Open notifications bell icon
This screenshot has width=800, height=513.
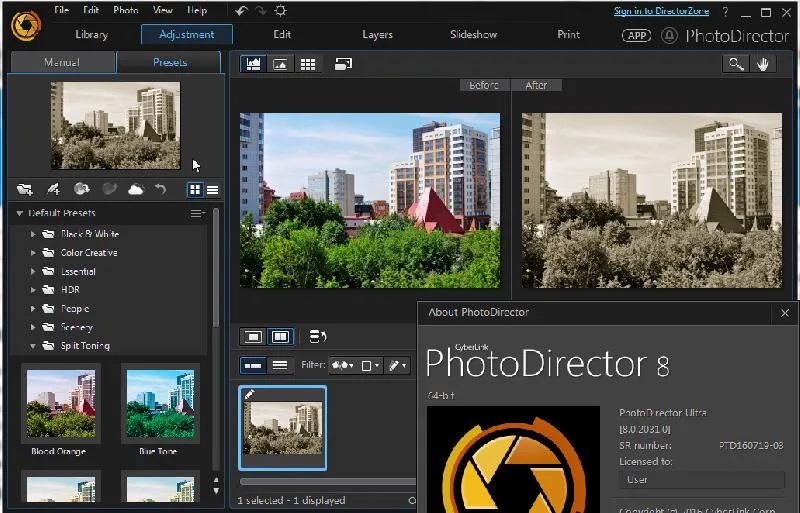(x=669, y=35)
